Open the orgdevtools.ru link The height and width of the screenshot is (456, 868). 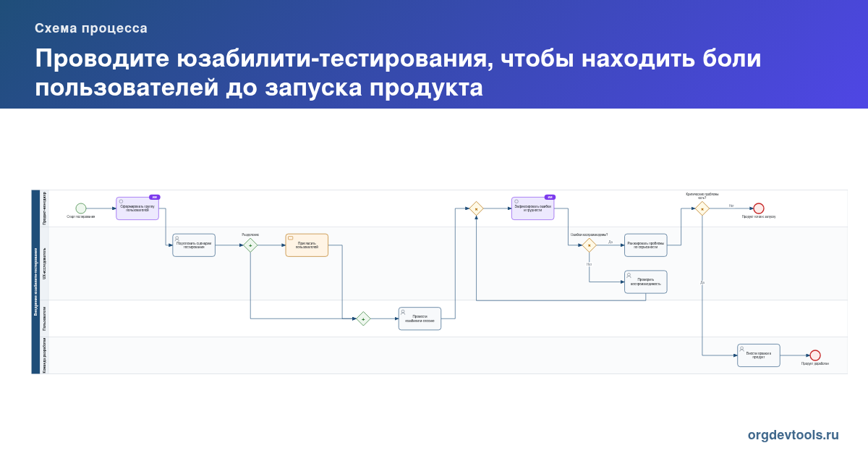793,435
